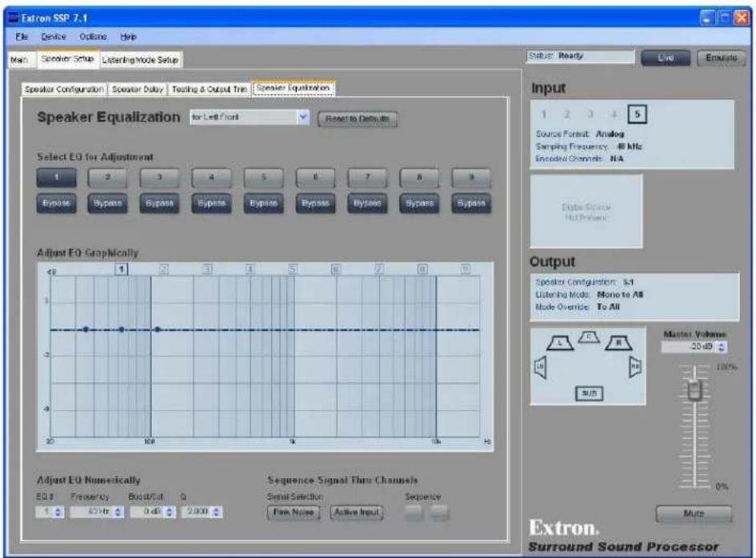Toggle Bypass under EQ 6
This screenshot has width=756, height=558.
(315, 203)
